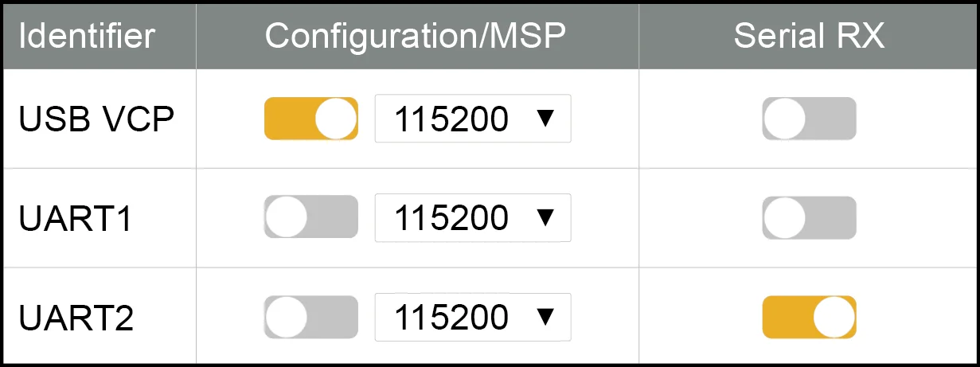Turn off Serial RX for UART2
This screenshot has width=980, height=367.
click(x=809, y=317)
